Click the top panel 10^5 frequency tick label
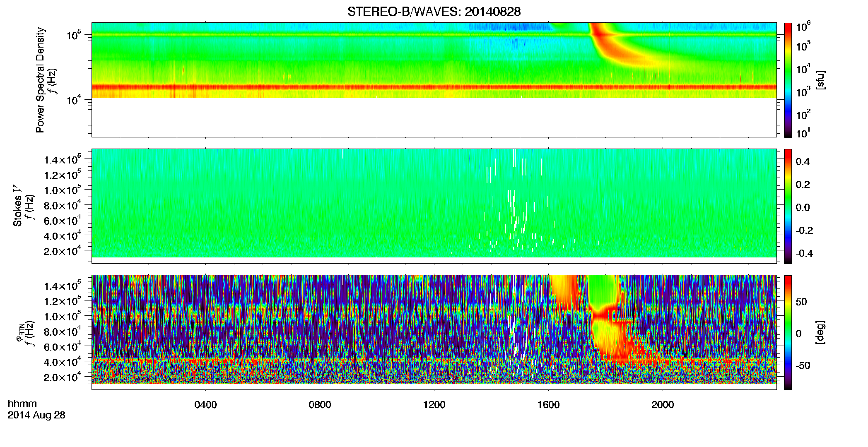This screenshot has height=447, width=868. (x=73, y=34)
